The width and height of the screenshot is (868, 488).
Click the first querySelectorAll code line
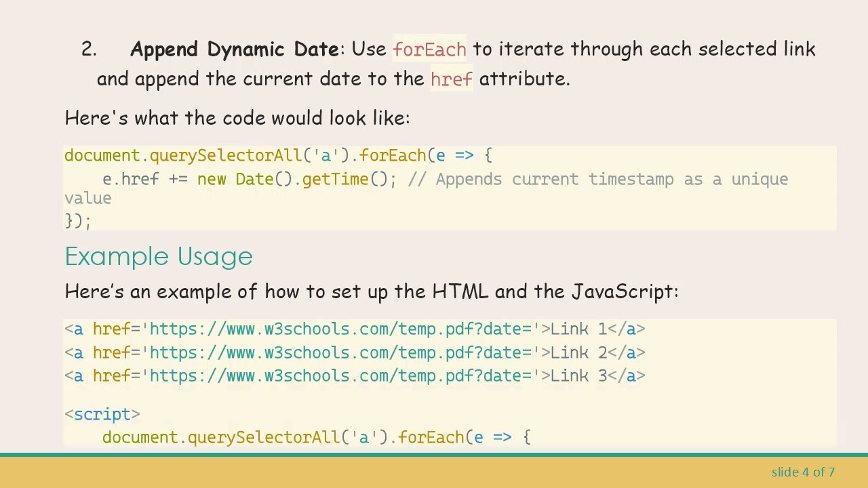(x=278, y=156)
